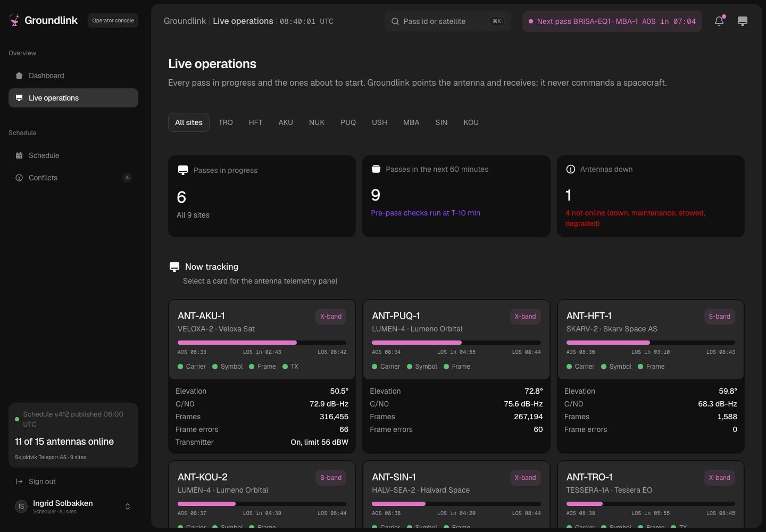Click the Schedule calendar icon
766x532 pixels.
(19, 155)
